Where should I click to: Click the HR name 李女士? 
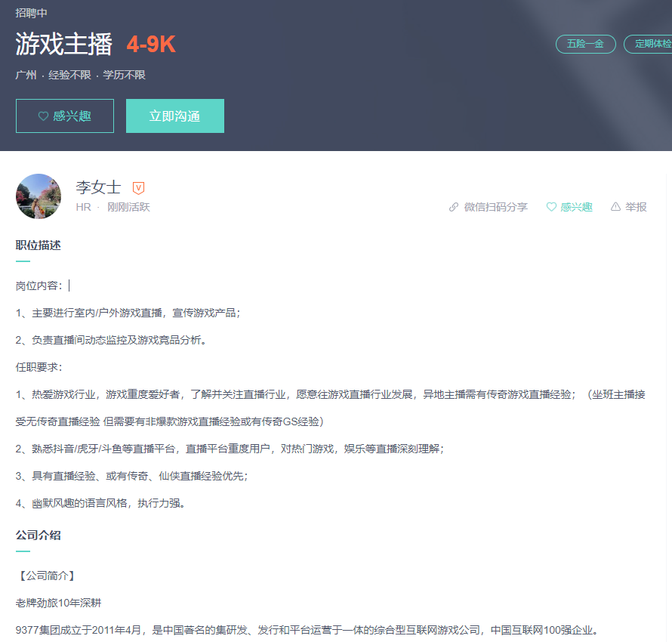(x=99, y=187)
